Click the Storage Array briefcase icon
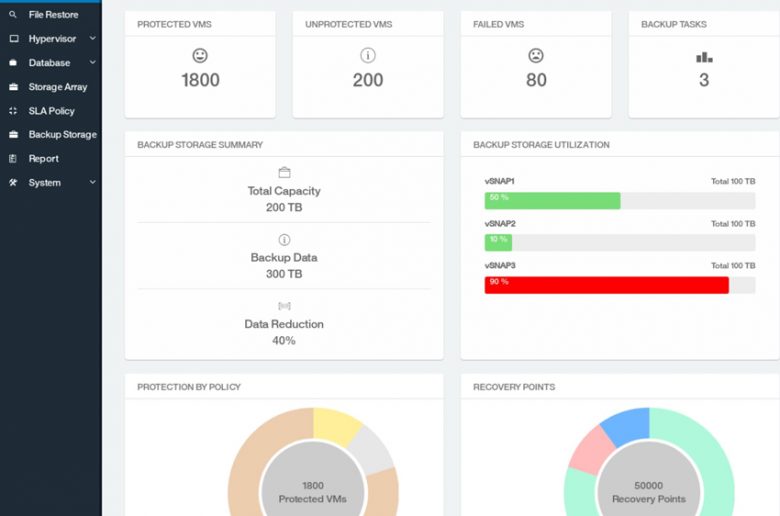The height and width of the screenshot is (516, 780). click(x=13, y=87)
